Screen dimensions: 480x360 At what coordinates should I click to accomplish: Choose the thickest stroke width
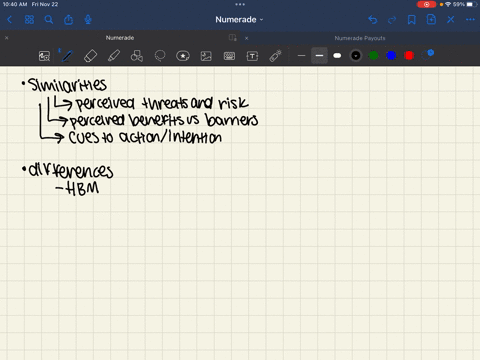coord(337,56)
